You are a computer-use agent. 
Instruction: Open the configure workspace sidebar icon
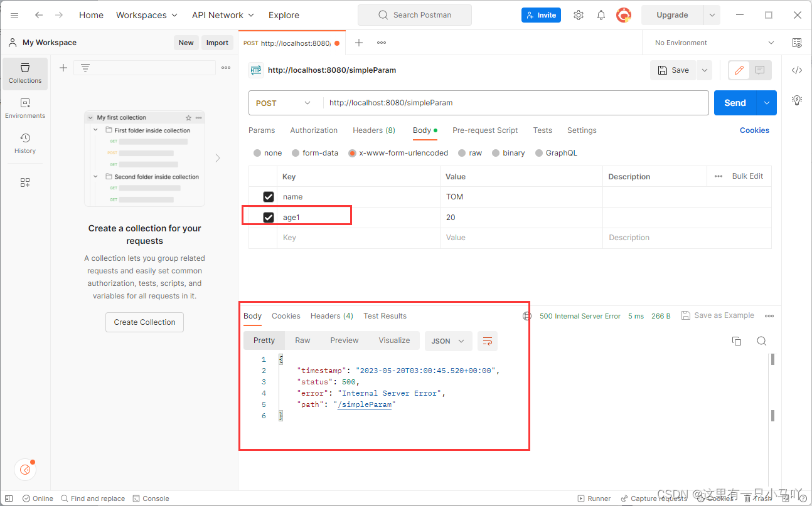coord(25,182)
